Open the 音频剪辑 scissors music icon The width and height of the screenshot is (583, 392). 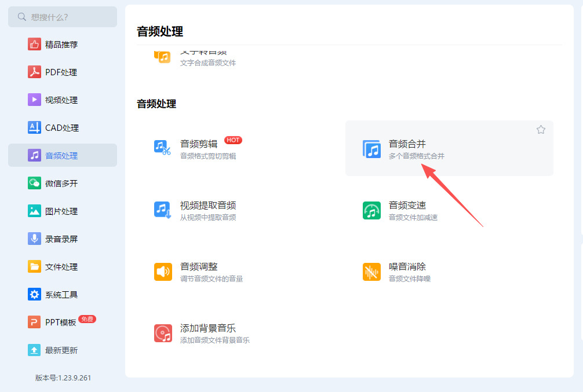pos(162,148)
